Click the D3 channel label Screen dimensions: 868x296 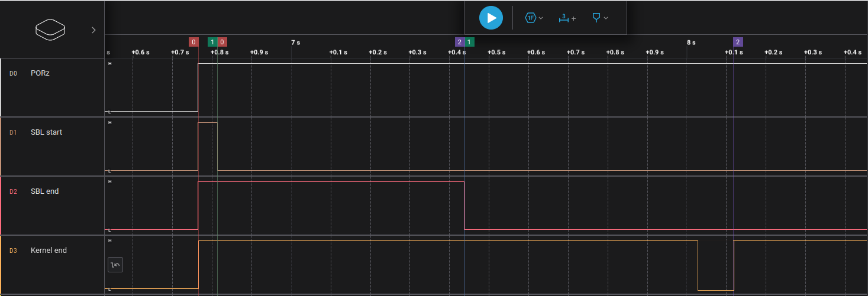point(14,251)
